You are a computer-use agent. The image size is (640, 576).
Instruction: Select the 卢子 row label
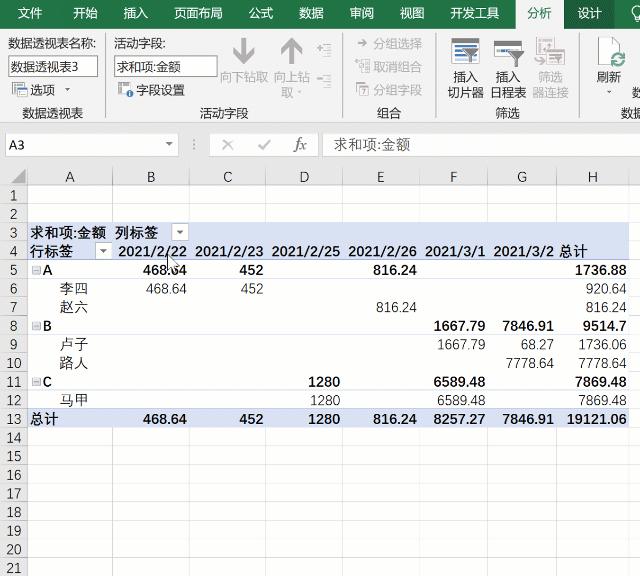[73, 344]
